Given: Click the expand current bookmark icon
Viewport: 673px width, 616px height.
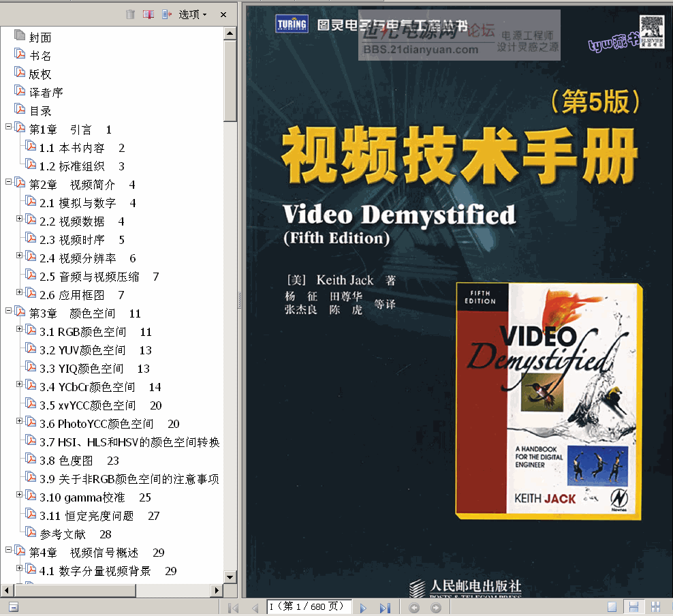Looking at the screenshot, I should [167, 14].
